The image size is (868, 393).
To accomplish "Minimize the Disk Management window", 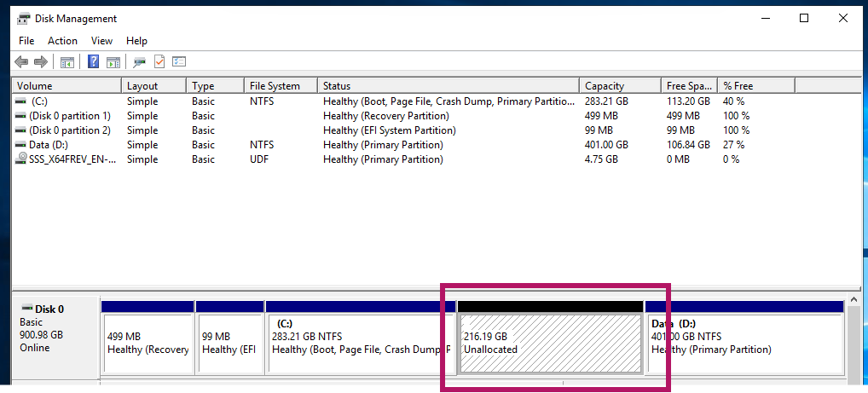I will pos(767,18).
